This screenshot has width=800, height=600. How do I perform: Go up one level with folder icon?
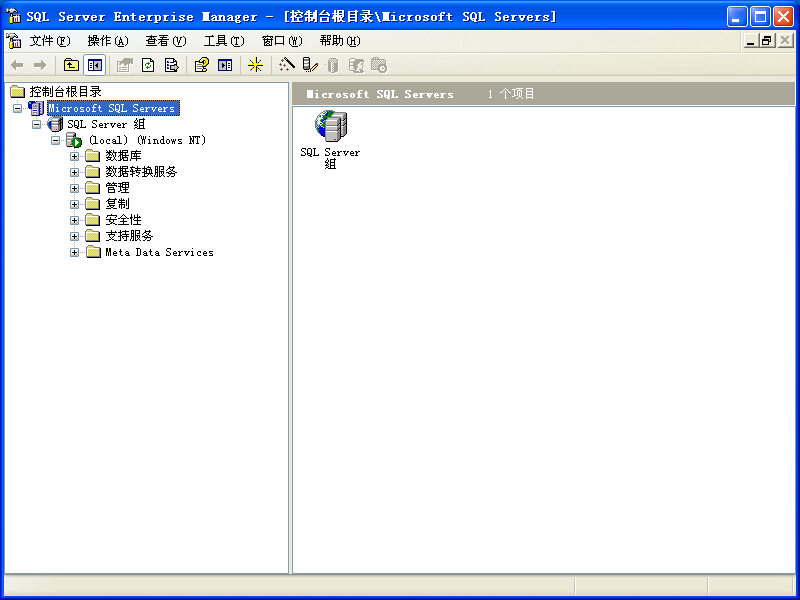click(x=71, y=65)
